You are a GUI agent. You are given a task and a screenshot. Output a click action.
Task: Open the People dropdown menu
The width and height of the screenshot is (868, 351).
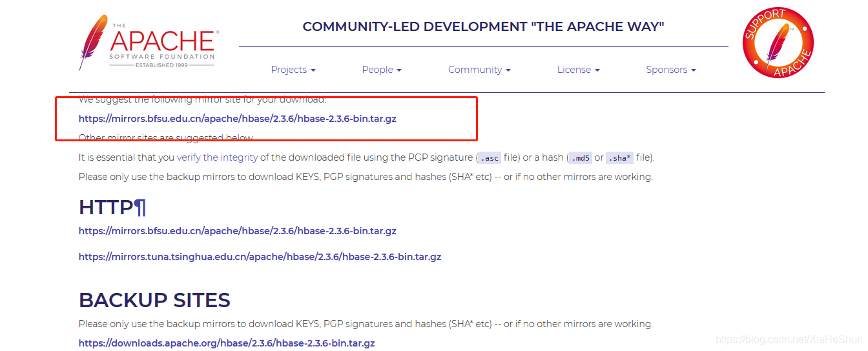[382, 70]
